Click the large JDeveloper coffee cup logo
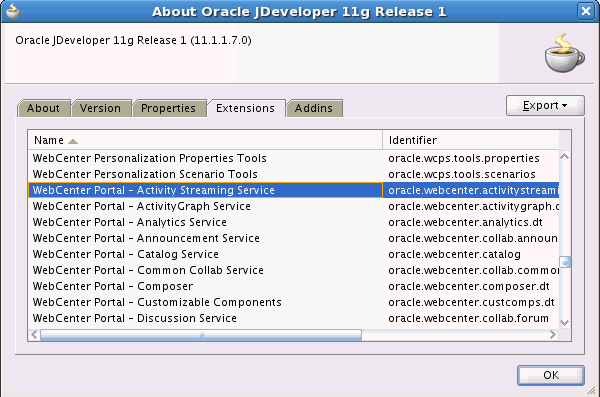Viewport: 600px width, 397px height. click(564, 53)
